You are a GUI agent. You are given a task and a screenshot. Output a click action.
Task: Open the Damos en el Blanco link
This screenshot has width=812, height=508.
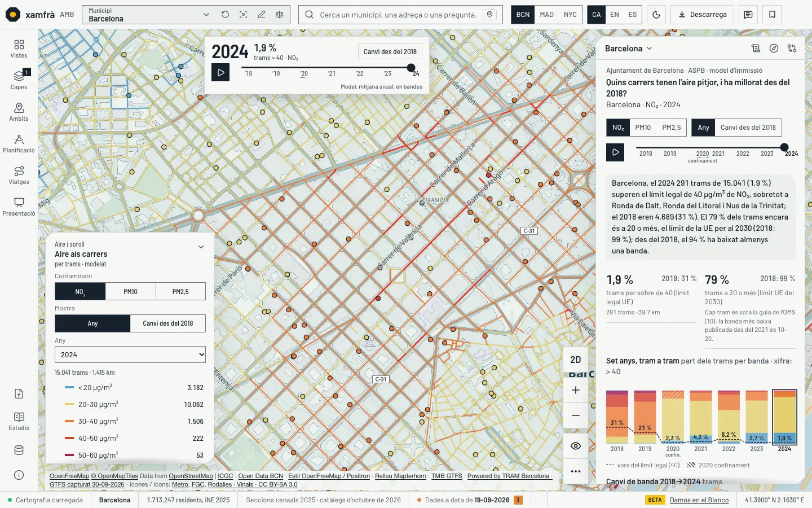[x=699, y=500]
